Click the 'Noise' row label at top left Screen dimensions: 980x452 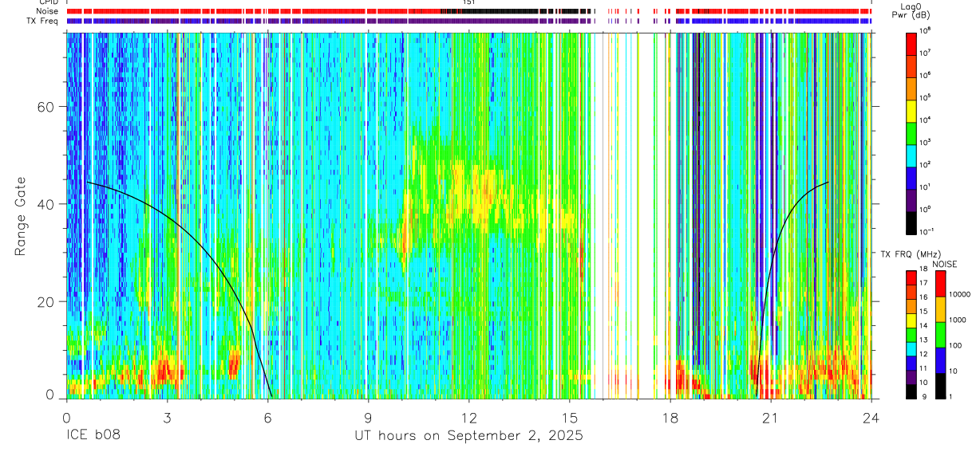tap(46, 11)
